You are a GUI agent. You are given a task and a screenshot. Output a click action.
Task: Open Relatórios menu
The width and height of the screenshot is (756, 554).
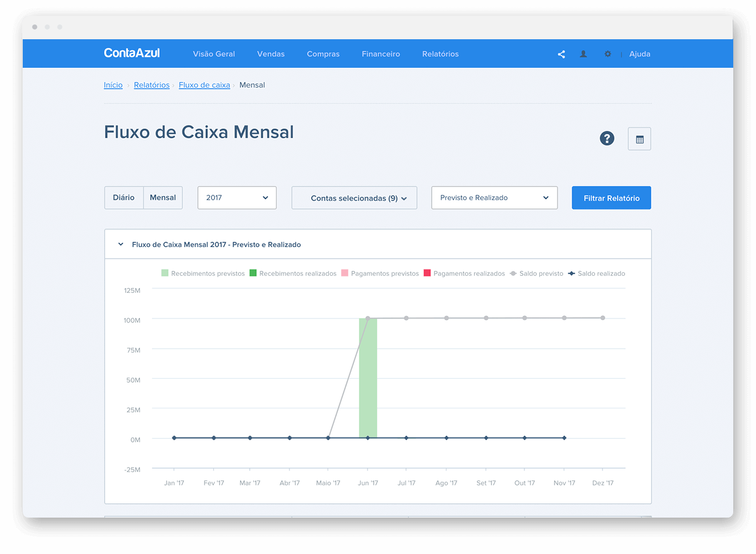(440, 54)
